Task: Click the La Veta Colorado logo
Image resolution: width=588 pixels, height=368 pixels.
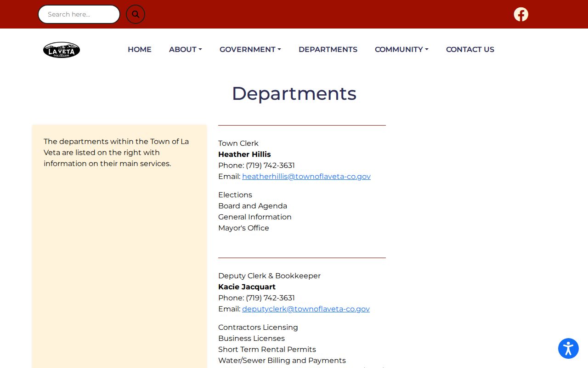Action: click(62, 50)
